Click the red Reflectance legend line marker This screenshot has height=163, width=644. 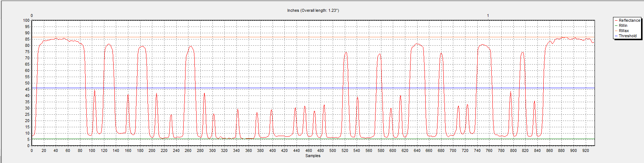(x=616, y=20)
